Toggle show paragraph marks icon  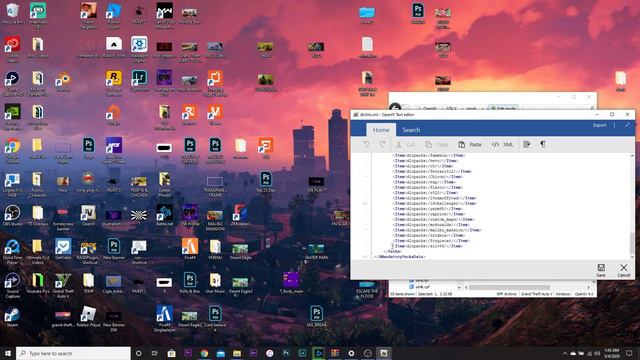[543, 144]
